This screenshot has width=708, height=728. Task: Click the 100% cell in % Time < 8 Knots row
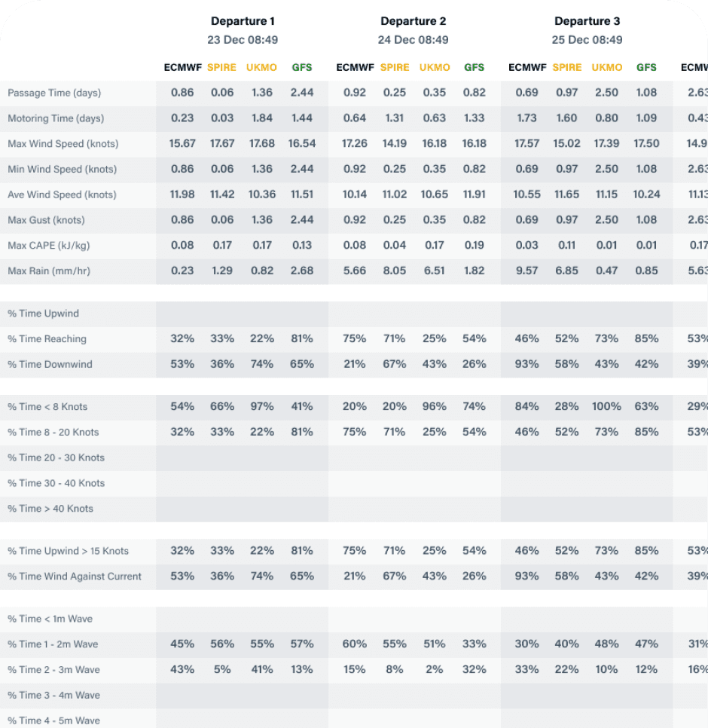[606, 407]
